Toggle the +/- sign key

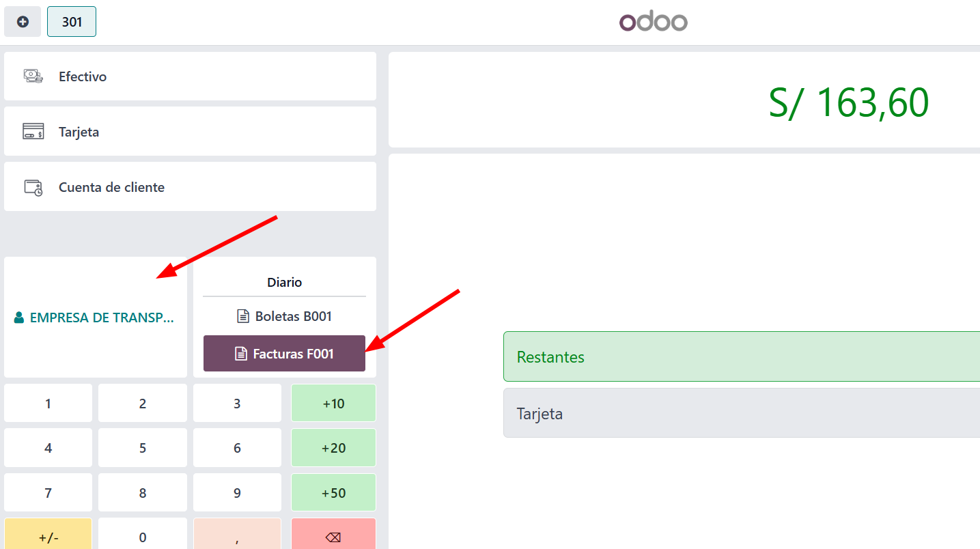[x=48, y=537]
